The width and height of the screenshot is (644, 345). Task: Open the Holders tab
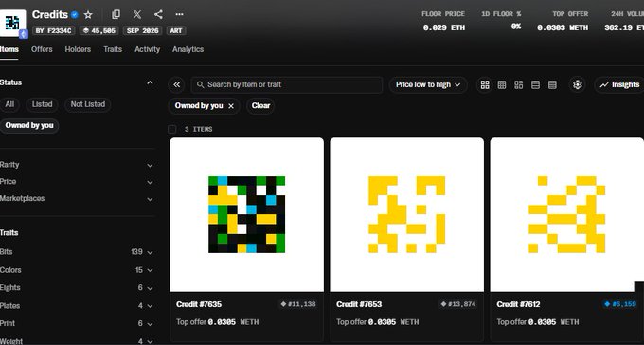click(78, 49)
